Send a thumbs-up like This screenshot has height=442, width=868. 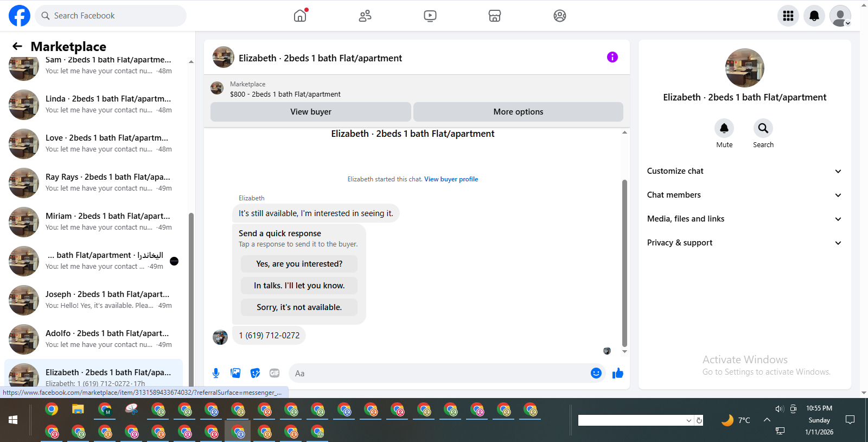pyautogui.click(x=617, y=373)
